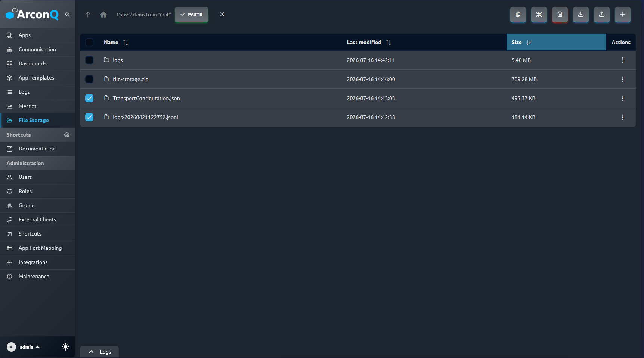Sort by Last modified column arrows
The height and width of the screenshot is (358, 644).
tap(388, 43)
